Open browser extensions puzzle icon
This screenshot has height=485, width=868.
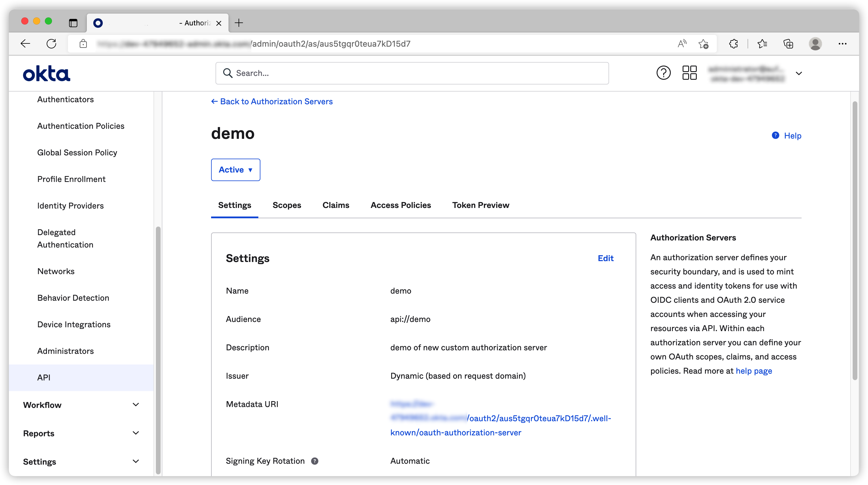click(733, 44)
